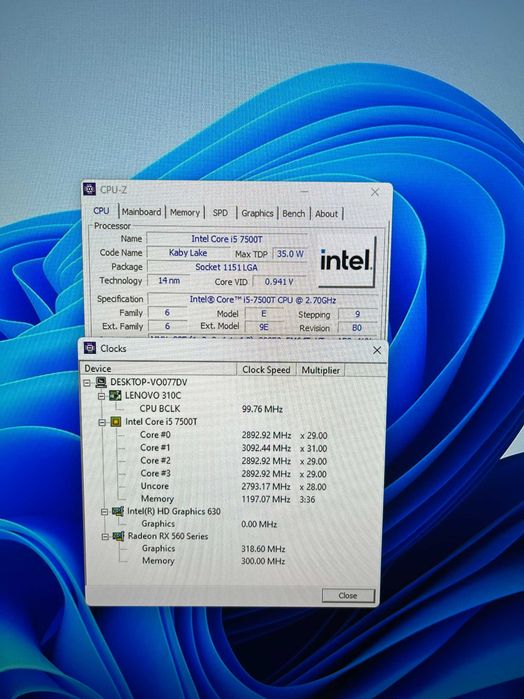Click the GPU icon beside Intel(R) HD Graphics 630

point(118,511)
